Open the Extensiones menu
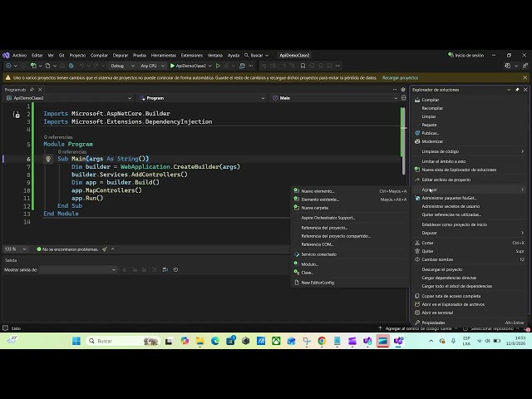Image resolution: width=532 pixels, height=399 pixels. pyautogui.click(x=192, y=56)
